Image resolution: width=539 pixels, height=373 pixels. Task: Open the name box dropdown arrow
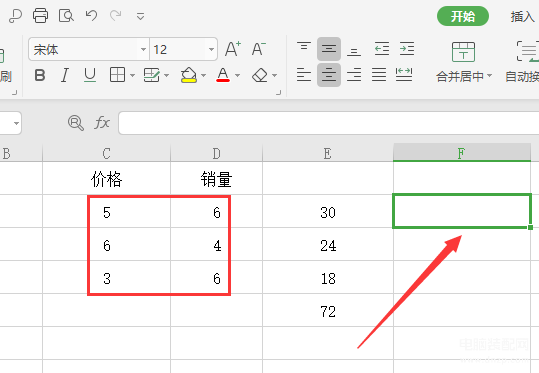(x=16, y=123)
